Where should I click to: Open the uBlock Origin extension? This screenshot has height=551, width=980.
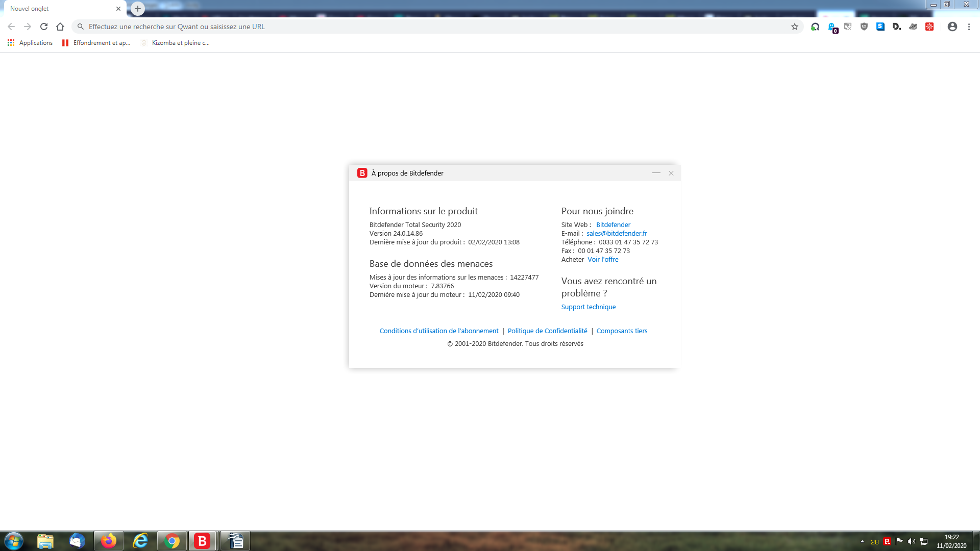pyautogui.click(x=864, y=27)
